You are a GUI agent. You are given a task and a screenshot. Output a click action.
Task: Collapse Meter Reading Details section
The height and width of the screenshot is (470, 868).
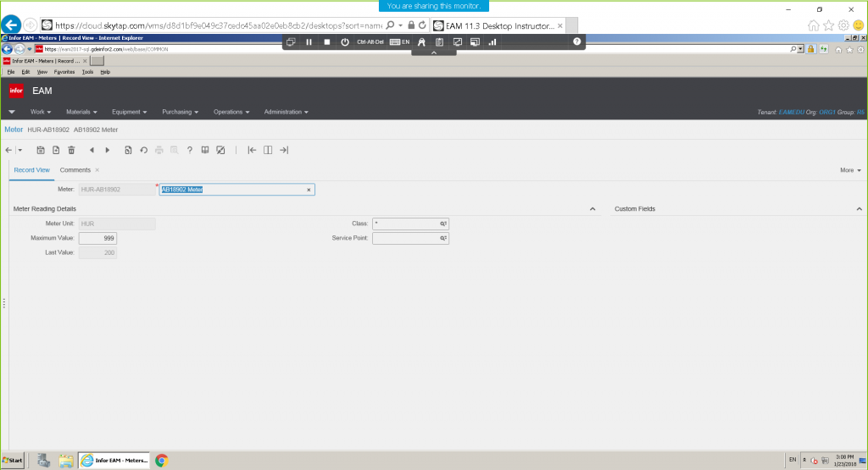(593, 209)
